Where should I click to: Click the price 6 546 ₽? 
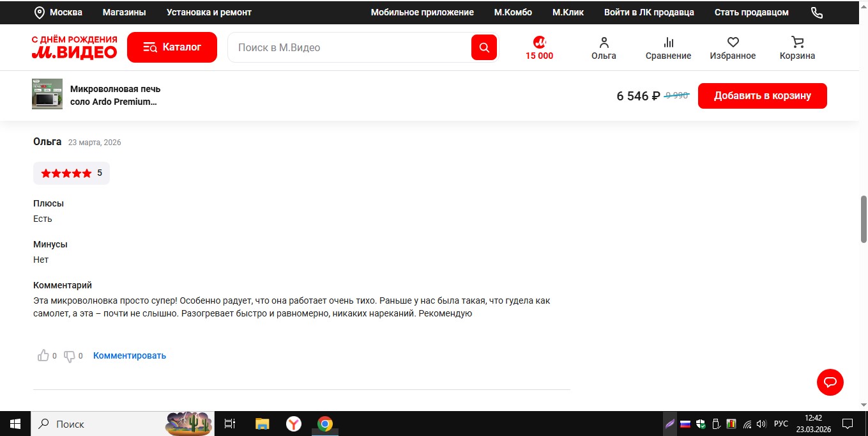click(x=638, y=96)
